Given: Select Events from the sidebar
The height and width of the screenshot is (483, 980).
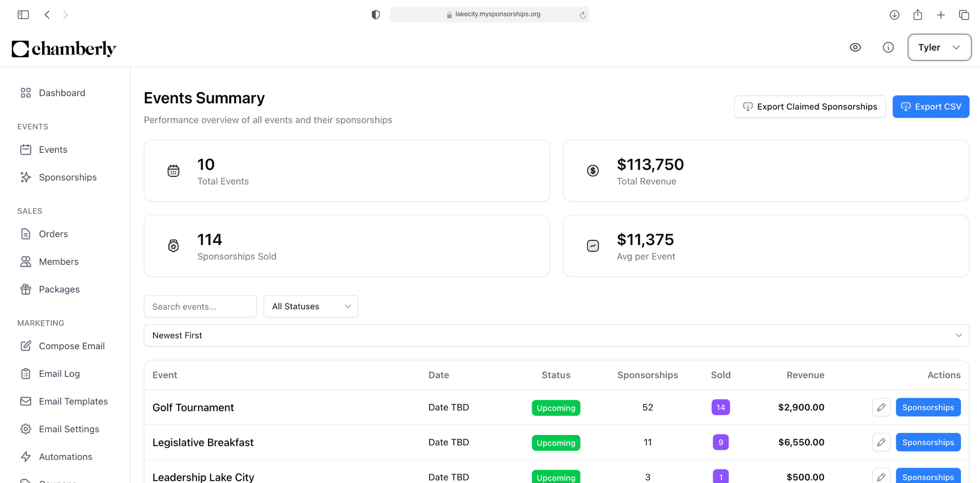Looking at the screenshot, I should point(53,149).
